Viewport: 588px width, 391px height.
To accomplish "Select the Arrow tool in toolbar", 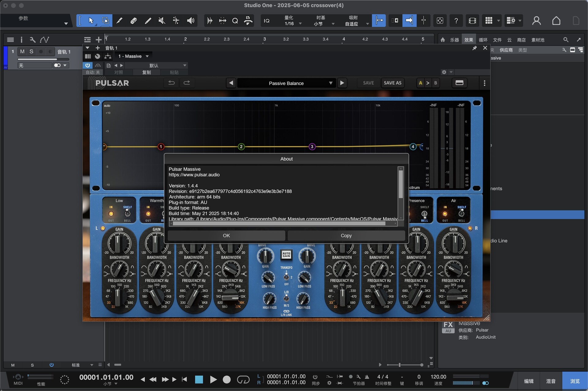I will point(91,20).
